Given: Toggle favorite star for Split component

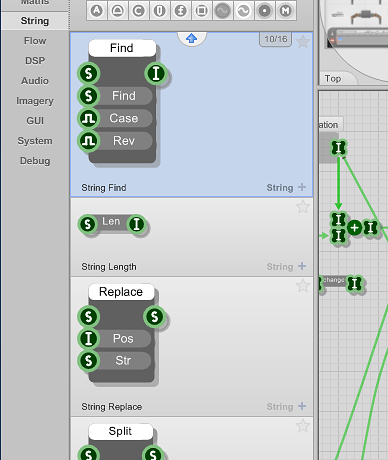Looking at the screenshot, I should [303, 426].
